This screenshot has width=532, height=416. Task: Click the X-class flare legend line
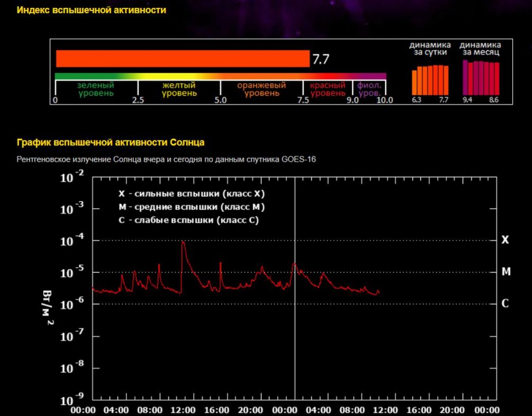(191, 194)
